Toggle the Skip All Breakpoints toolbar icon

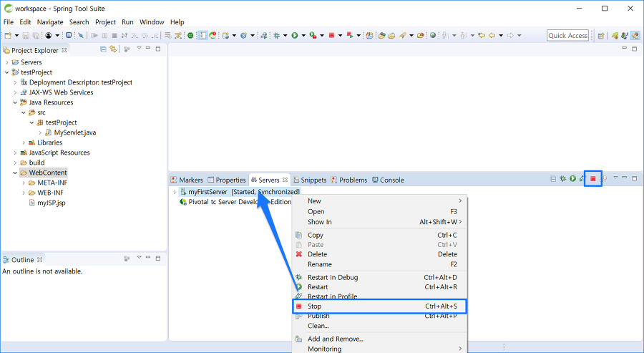pyautogui.click(x=81, y=35)
